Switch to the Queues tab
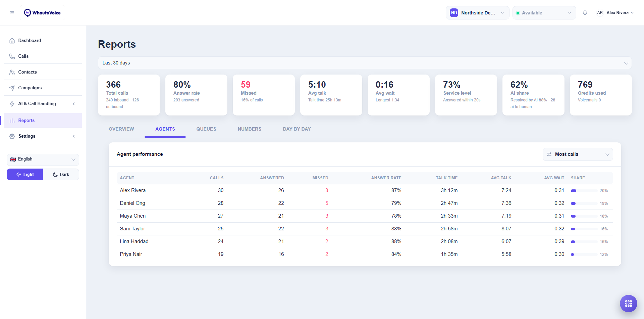644x319 pixels. (206, 129)
